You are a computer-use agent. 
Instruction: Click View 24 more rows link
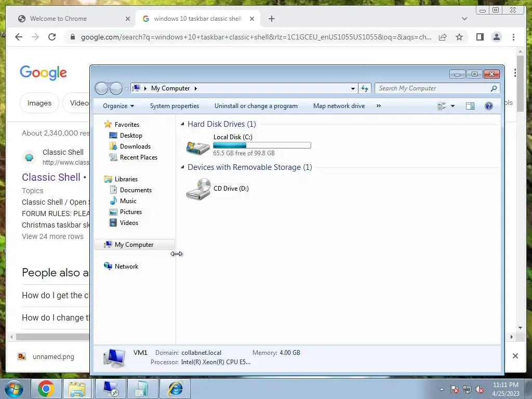(52, 236)
